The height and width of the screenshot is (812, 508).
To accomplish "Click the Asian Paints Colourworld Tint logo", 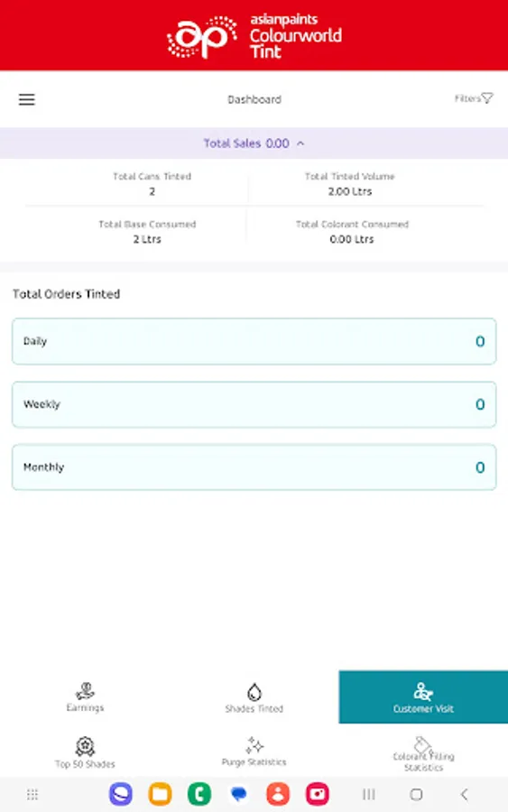I will point(254,36).
